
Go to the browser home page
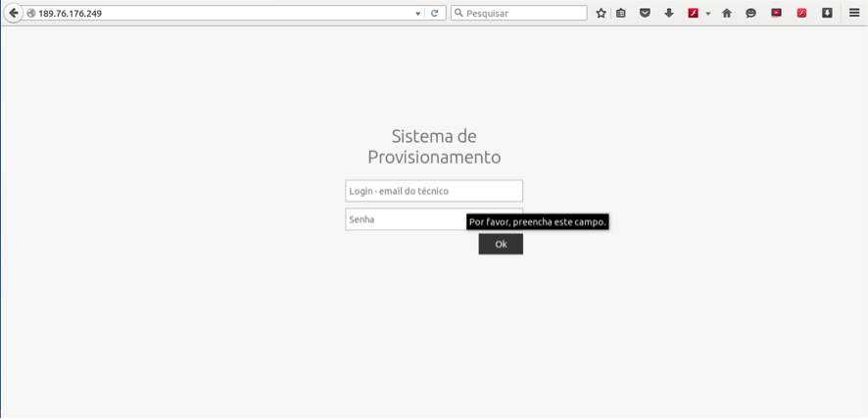click(x=727, y=14)
